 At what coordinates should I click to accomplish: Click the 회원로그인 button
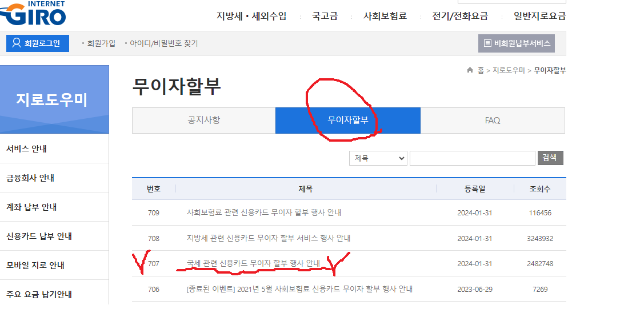click(37, 43)
